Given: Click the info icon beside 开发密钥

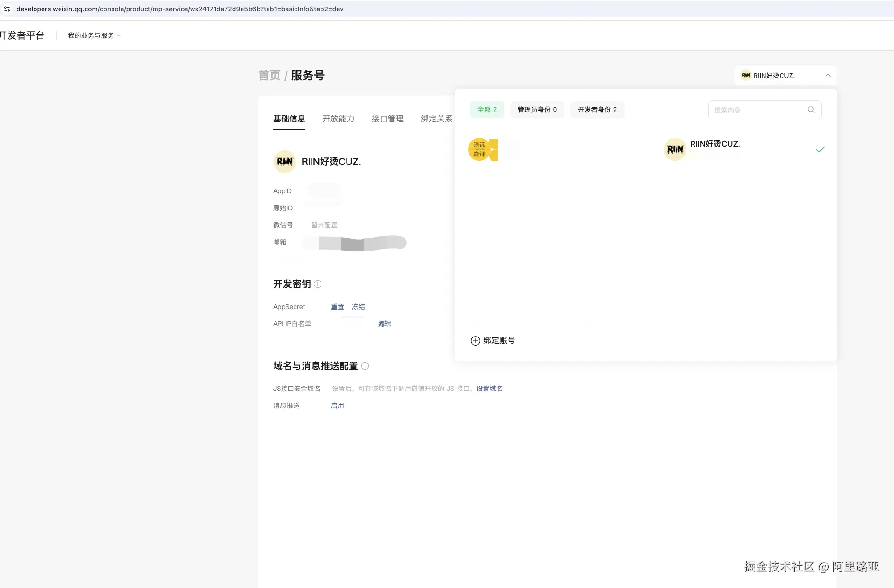Looking at the screenshot, I should tap(318, 284).
